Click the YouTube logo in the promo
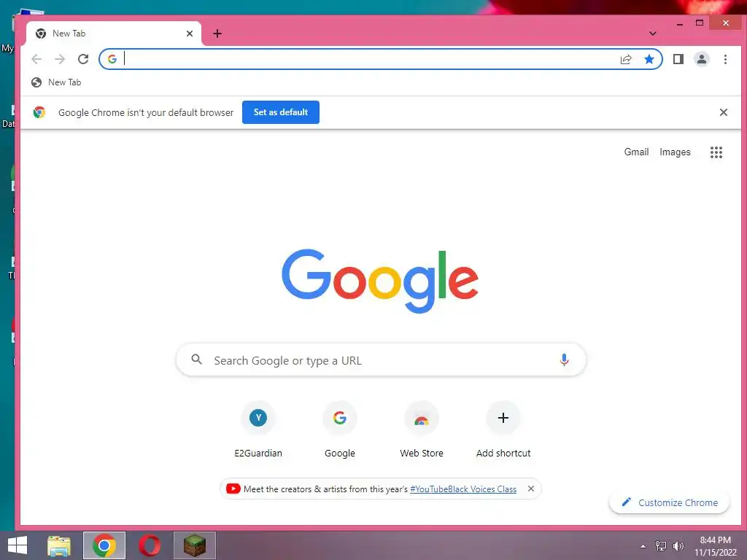 [x=233, y=489]
